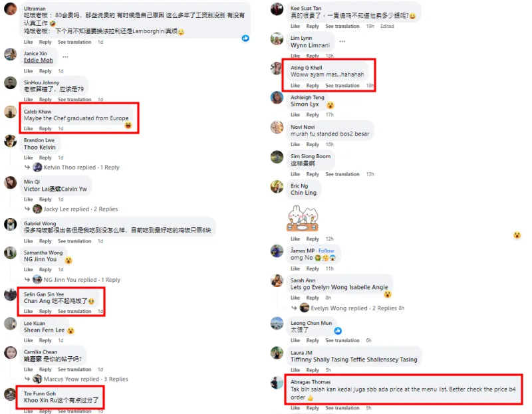Open the three-dot menu beside Janice Xin's comment

tap(65, 57)
